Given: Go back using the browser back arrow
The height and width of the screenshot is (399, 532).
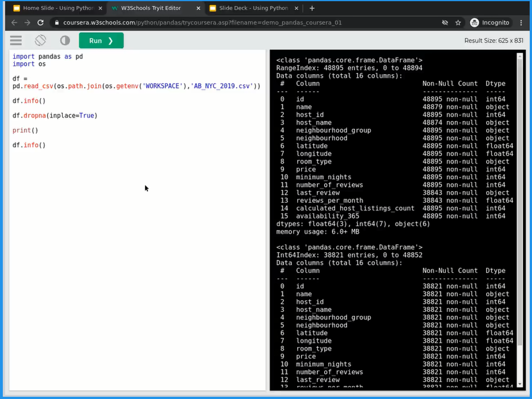Looking at the screenshot, I should (14, 23).
